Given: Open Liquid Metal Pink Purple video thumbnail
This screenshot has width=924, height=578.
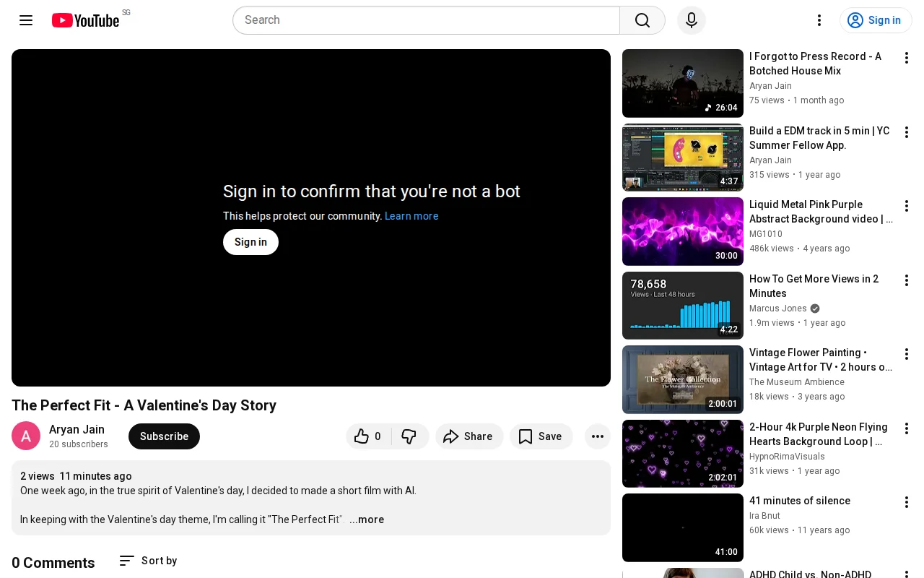Looking at the screenshot, I should click(x=683, y=231).
